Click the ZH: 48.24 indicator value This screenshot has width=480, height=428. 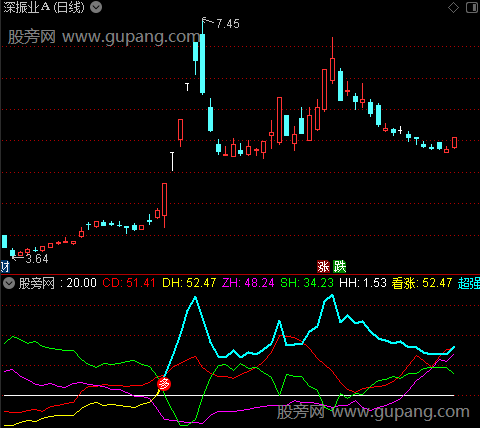pos(248,283)
